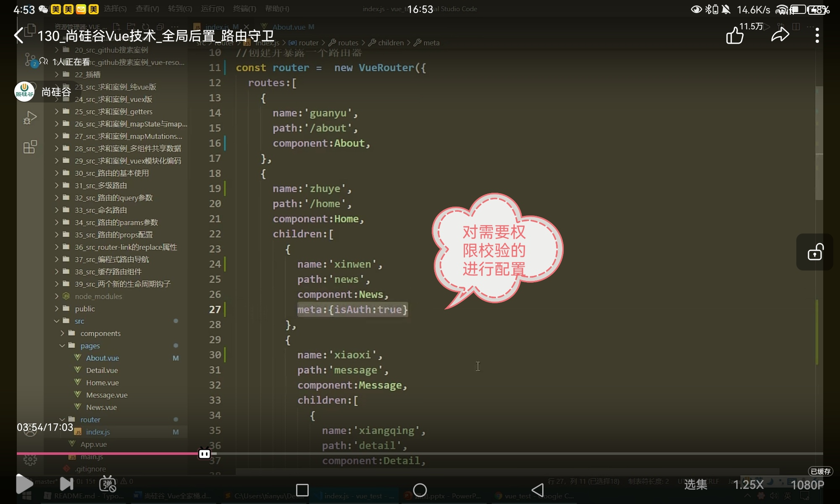Open the three-dot more options menu
This screenshot has height=504, width=840.
(817, 35)
